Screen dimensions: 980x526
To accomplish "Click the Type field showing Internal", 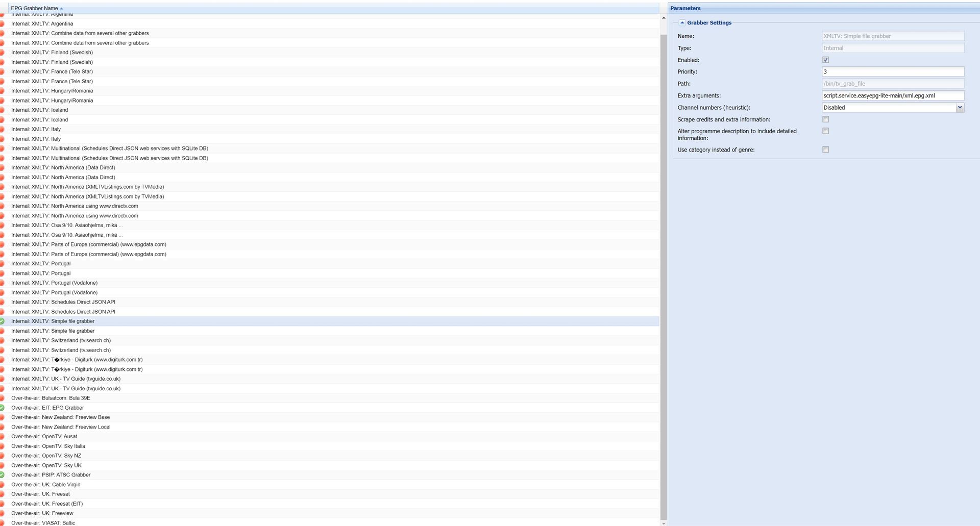I will pos(893,48).
